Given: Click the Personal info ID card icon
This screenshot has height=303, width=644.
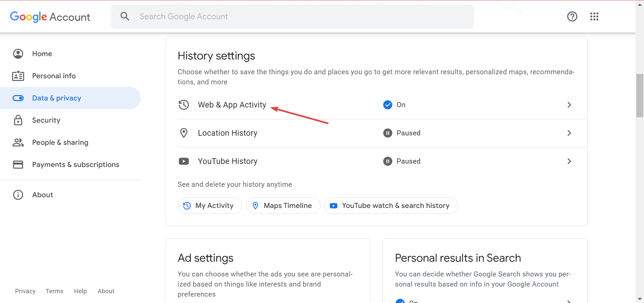Looking at the screenshot, I should point(18,76).
